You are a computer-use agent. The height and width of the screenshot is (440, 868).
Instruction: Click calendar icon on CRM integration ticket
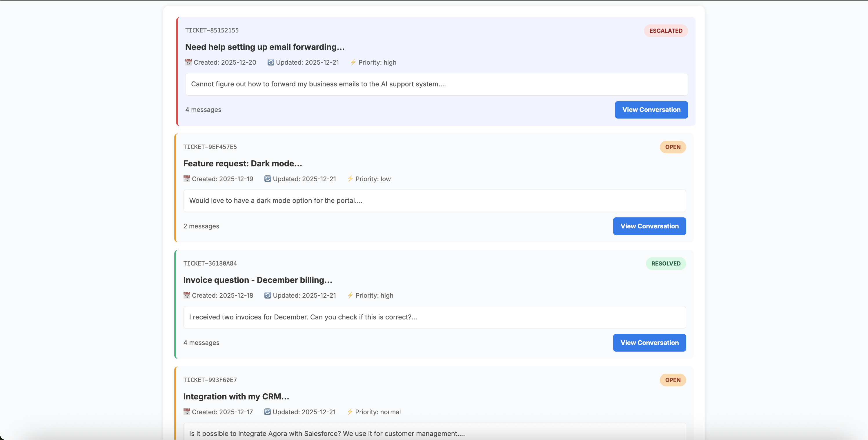click(187, 412)
